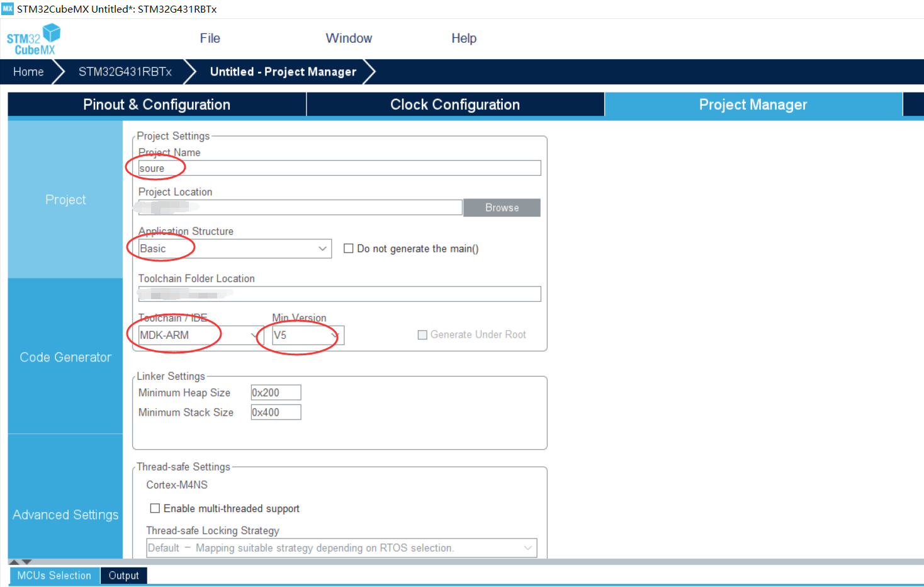Open the File menu

(x=210, y=38)
